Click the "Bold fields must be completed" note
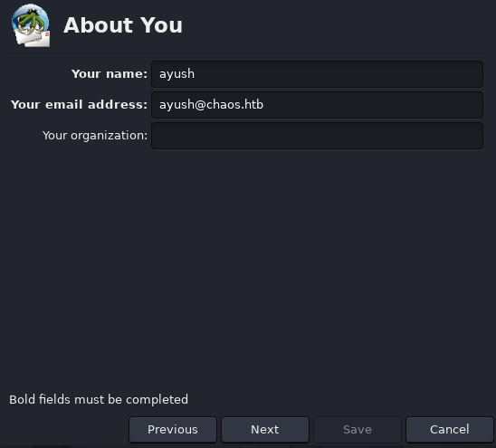 pos(99,400)
